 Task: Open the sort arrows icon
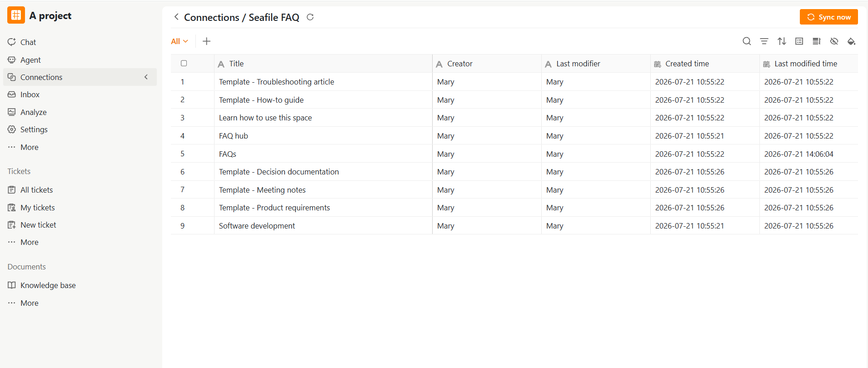point(782,41)
